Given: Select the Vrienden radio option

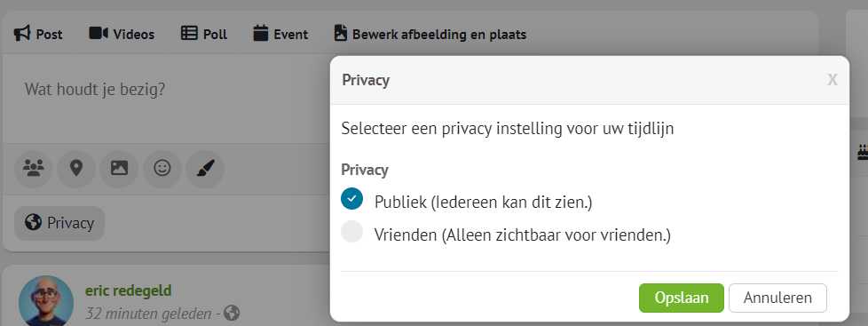Looking at the screenshot, I should click(352, 232).
